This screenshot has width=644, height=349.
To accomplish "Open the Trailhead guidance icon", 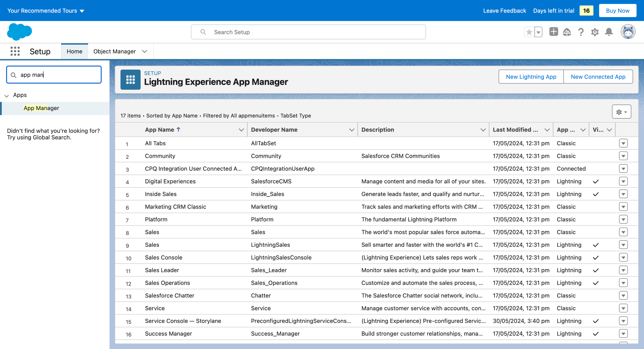I will point(567,32).
